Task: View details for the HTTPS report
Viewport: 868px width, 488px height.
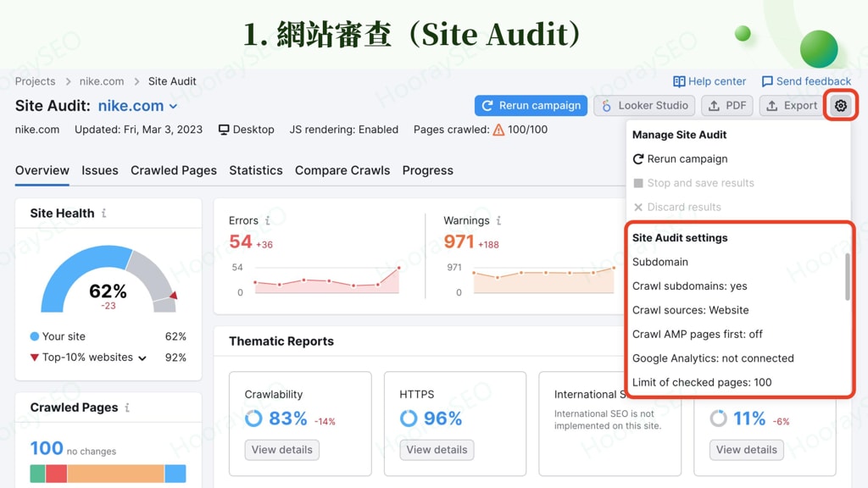Action: pyautogui.click(x=437, y=450)
